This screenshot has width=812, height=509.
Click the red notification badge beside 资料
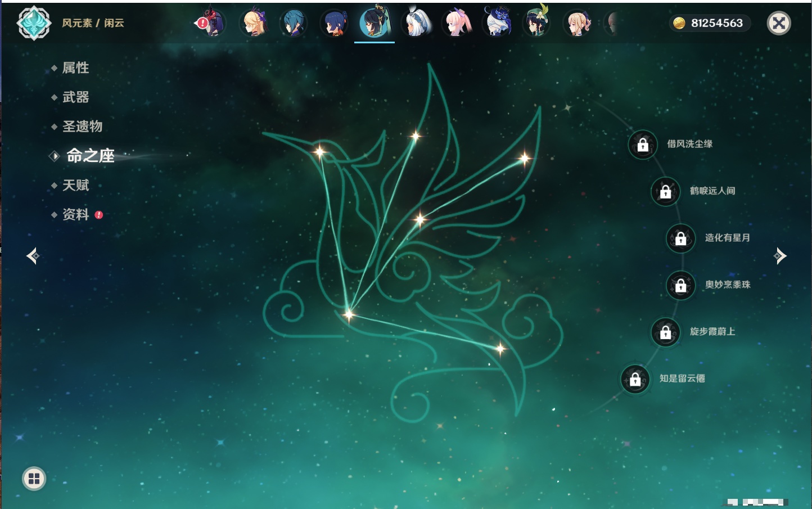pyautogui.click(x=99, y=215)
